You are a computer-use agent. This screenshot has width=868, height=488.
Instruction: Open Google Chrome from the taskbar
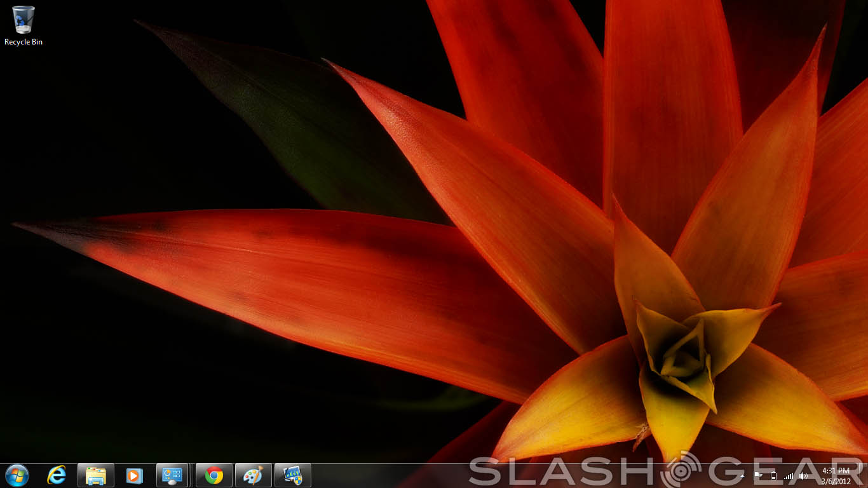pos(214,475)
